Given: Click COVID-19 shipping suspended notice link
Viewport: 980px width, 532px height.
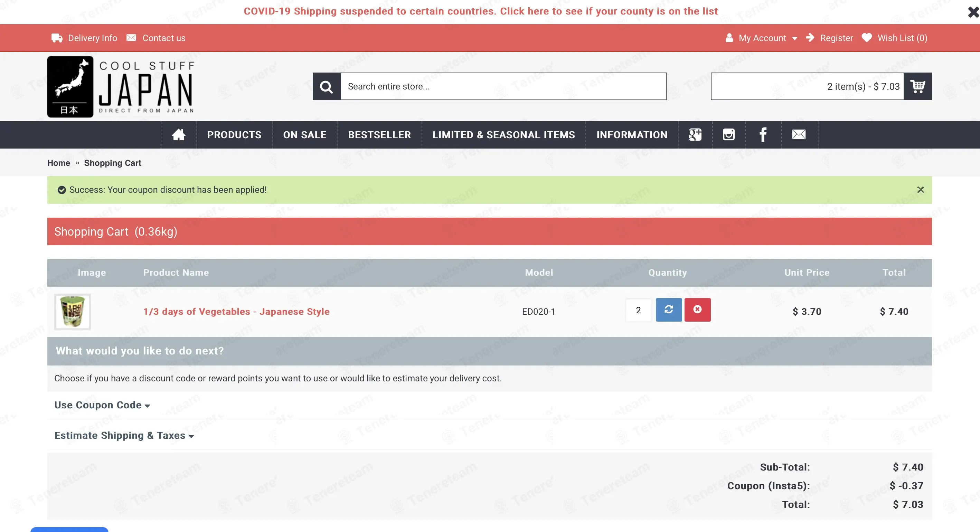Looking at the screenshot, I should coord(481,11).
